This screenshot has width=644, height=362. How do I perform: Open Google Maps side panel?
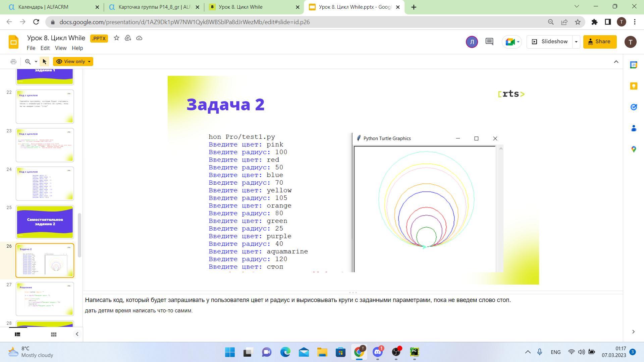[634, 149]
